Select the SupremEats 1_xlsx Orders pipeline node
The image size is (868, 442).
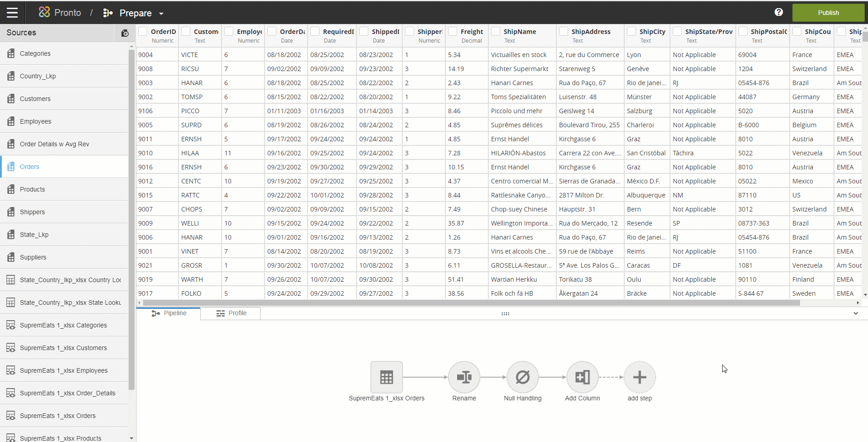[386, 377]
